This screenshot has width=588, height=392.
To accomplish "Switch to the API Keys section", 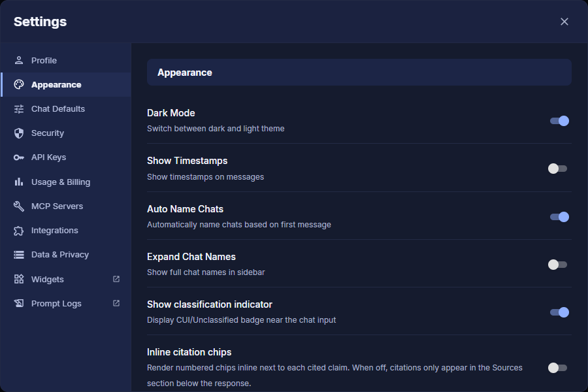I will 66,157.
